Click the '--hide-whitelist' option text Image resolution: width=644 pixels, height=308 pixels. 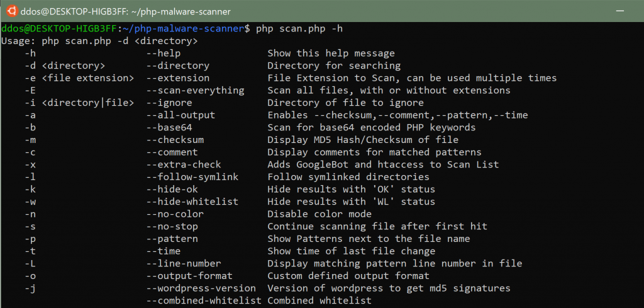point(192,202)
